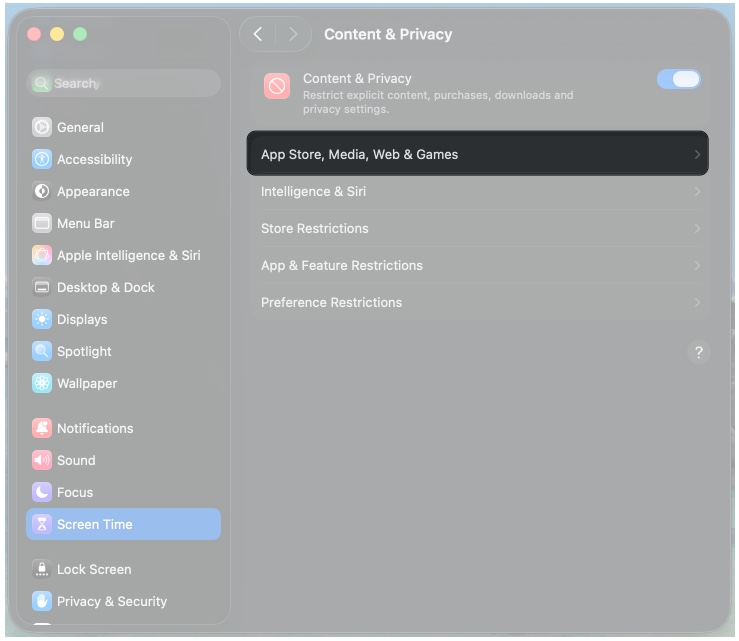Expand App Store, Media, Web & Games chevron
Image resolution: width=739 pixels, height=641 pixels.
[697, 155]
